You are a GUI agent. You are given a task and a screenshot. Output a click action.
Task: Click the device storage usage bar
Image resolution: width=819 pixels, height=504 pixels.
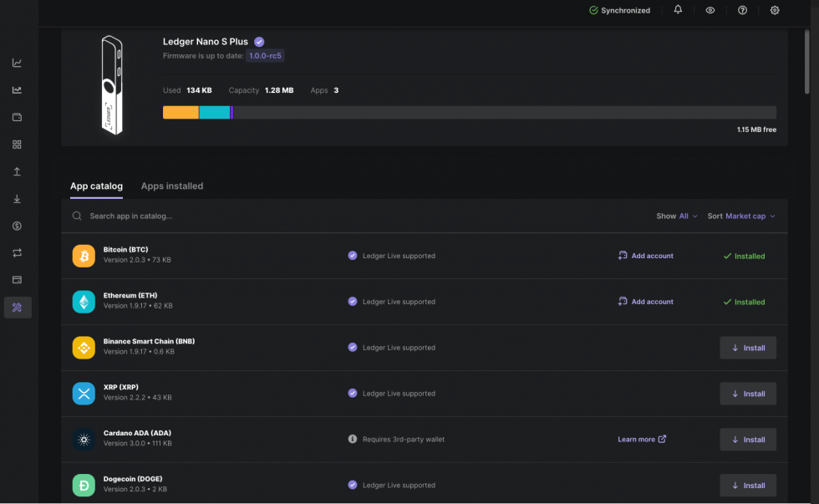click(x=468, y=112)
